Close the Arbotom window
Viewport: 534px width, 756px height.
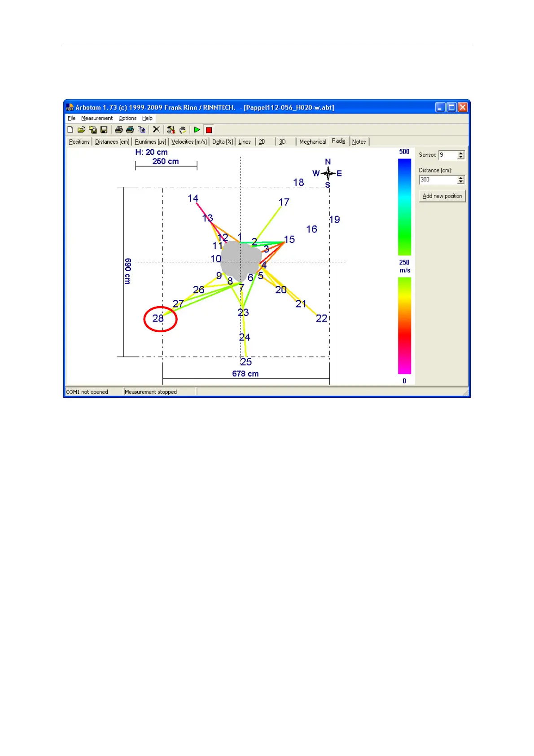tap(463, 107)
